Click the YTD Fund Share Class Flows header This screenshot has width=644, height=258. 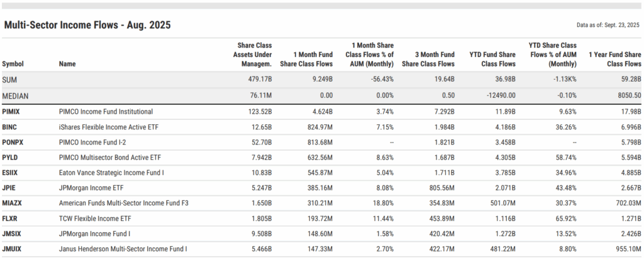click(x=492, y=59)
